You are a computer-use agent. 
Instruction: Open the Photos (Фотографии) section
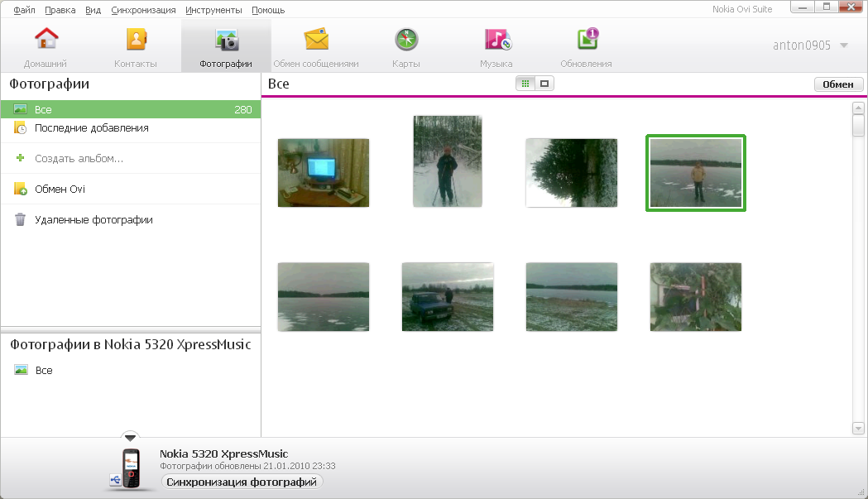[x=226, y=48]
